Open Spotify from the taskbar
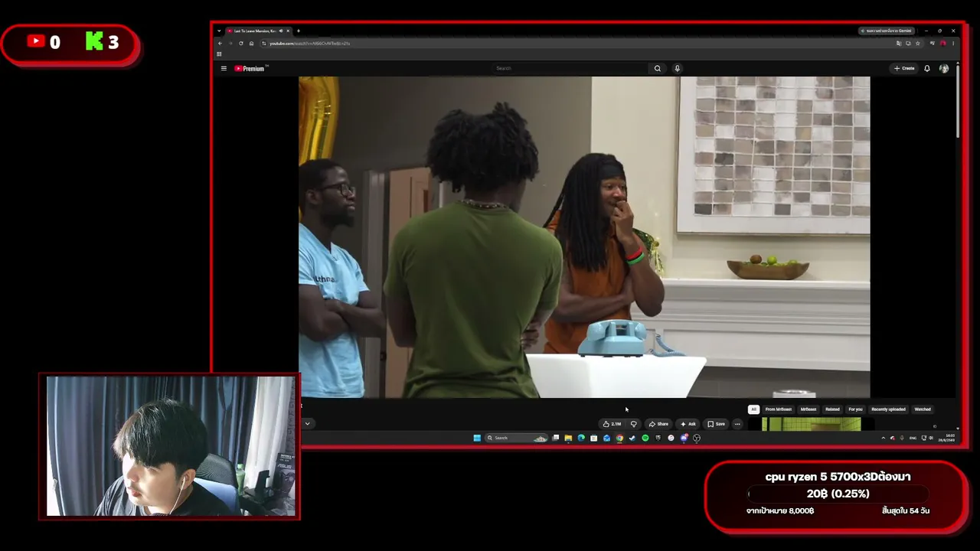This screenshot has width=980, height=551. [x=645, y=438]
